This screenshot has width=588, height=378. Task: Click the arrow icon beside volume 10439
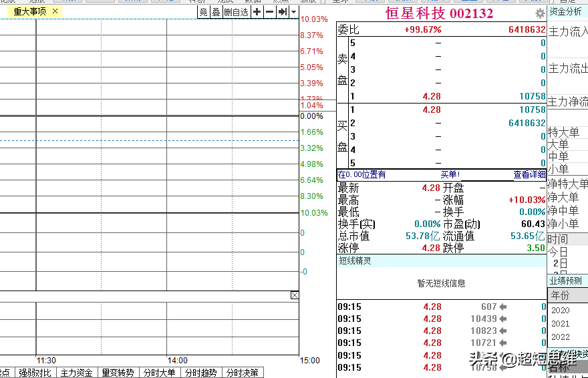(503, 319)
